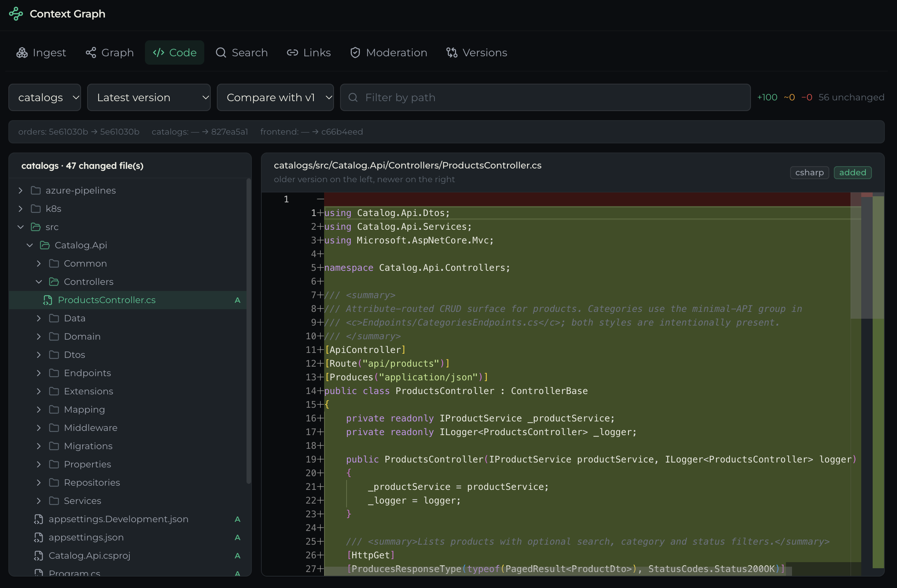This screenshot has height=588, width=897.
Task: Click the Search magnifier tab icon
Action: pos(221,52)
